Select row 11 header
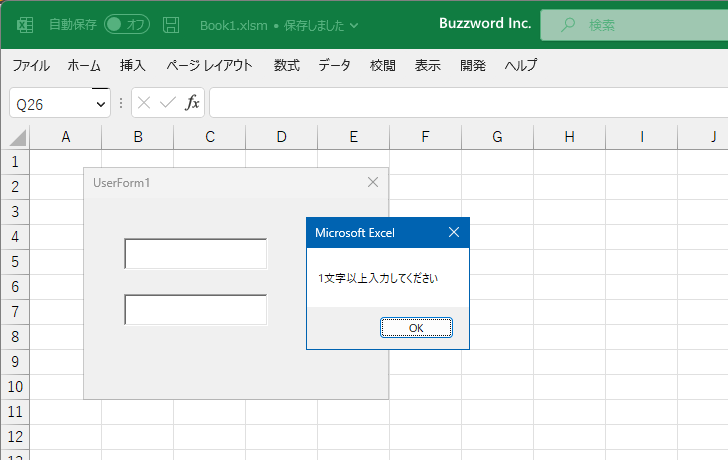The image size is (728, 460). click(15, 412)
